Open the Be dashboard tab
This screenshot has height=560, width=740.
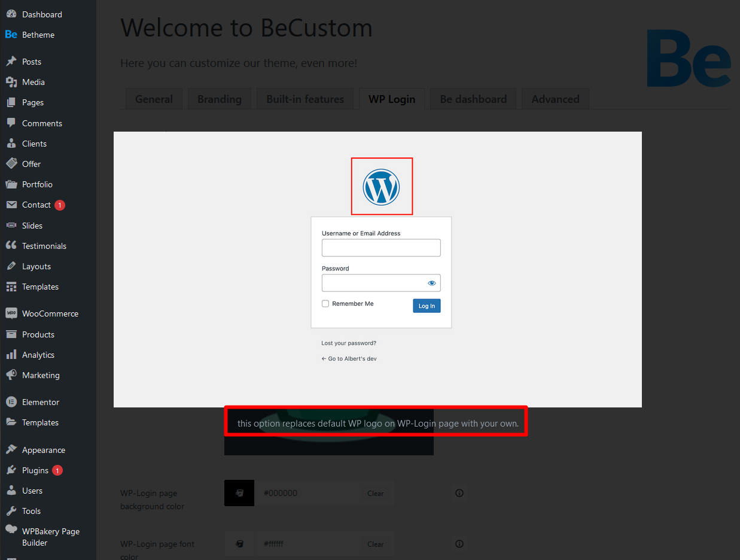point(473,99)
